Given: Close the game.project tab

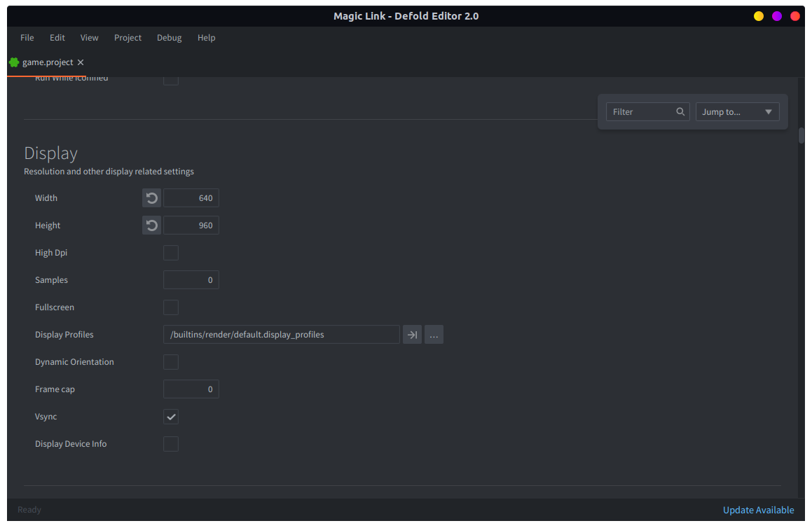Looking at the screenshot, I should tap(81, 62).
